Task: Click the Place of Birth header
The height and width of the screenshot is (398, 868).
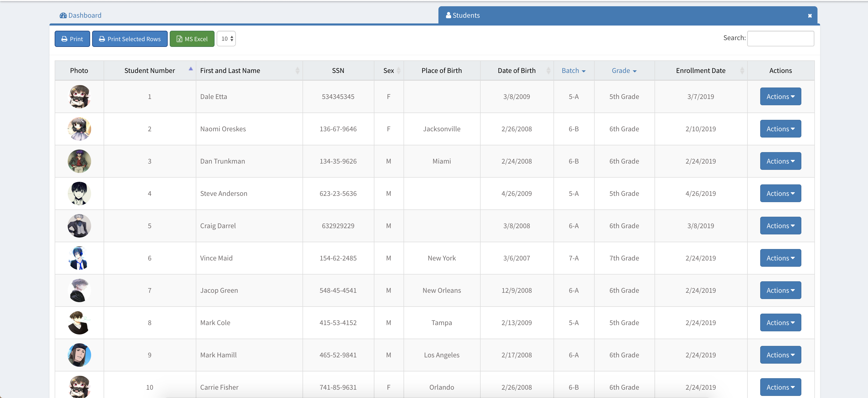Action: [442, 70]
